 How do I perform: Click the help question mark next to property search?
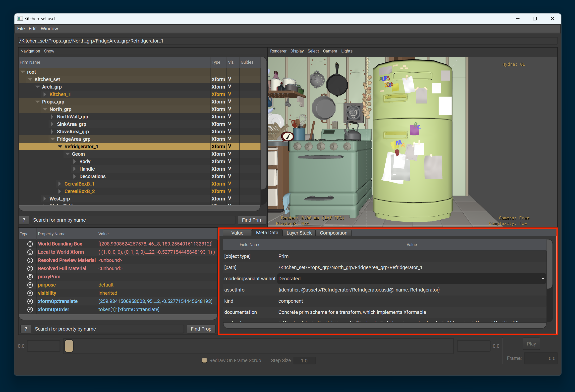coord(26,329)
